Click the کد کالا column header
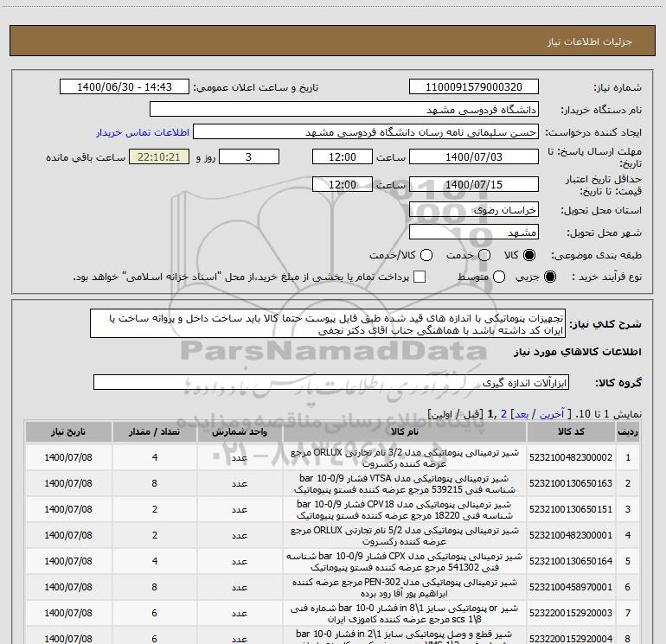The width and height of the screenshot is (666, 644). tap(571, 431)
